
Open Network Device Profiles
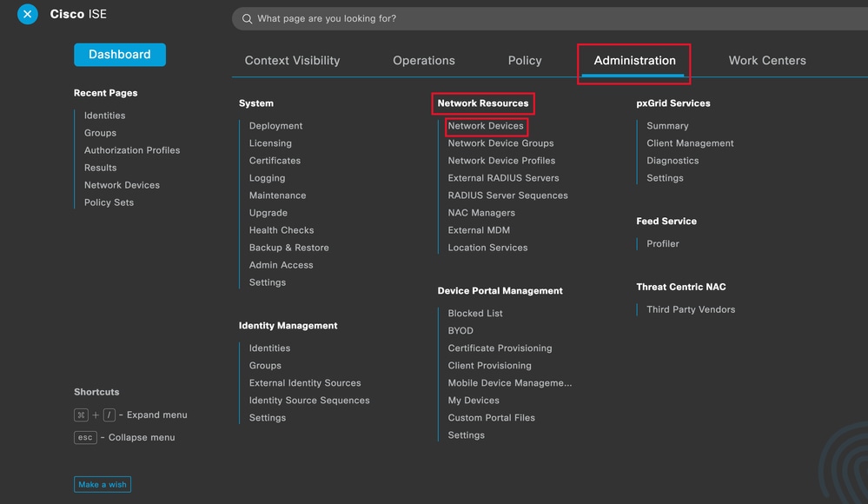coord(501,161)
